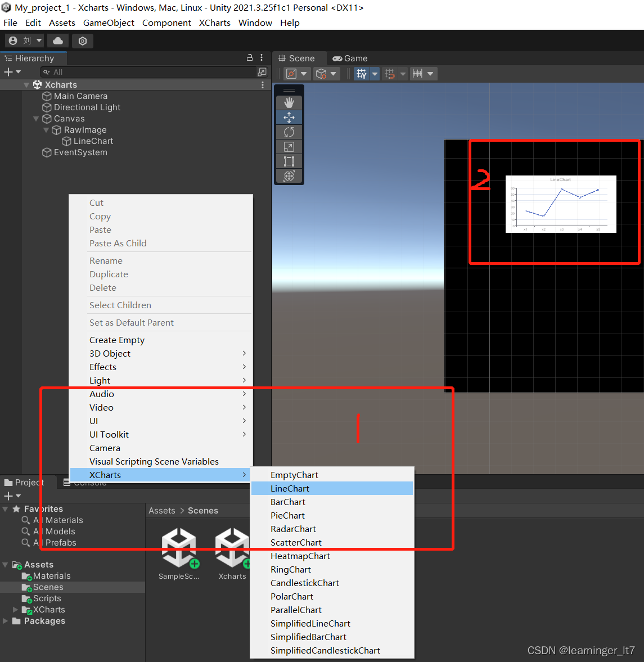Open the UI submenu entry
Image resolution: width=644 pixels, height=662 pixels.
161,421
